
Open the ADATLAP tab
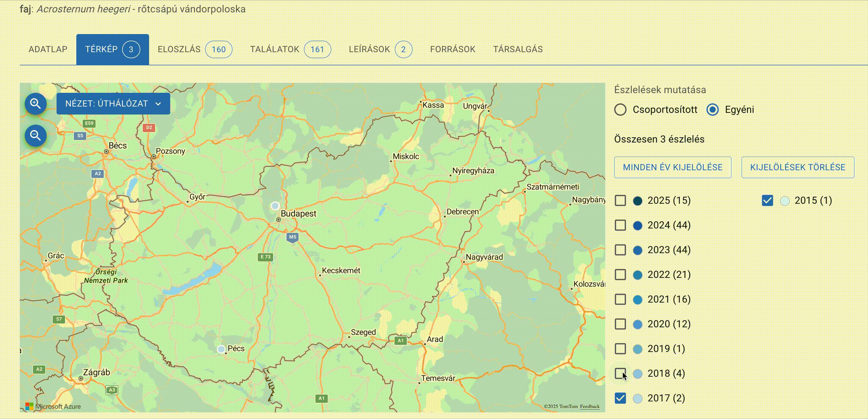tap(48, 49)
